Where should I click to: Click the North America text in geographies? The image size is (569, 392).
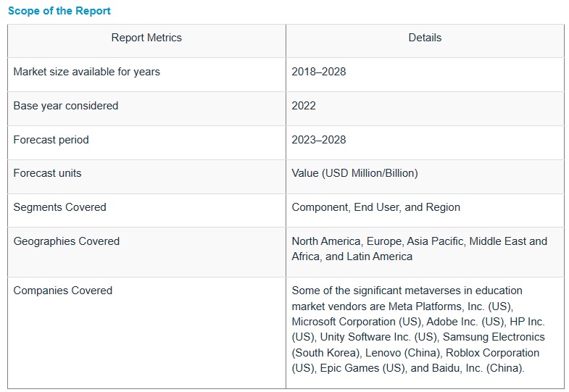click(x=325, y=241)
